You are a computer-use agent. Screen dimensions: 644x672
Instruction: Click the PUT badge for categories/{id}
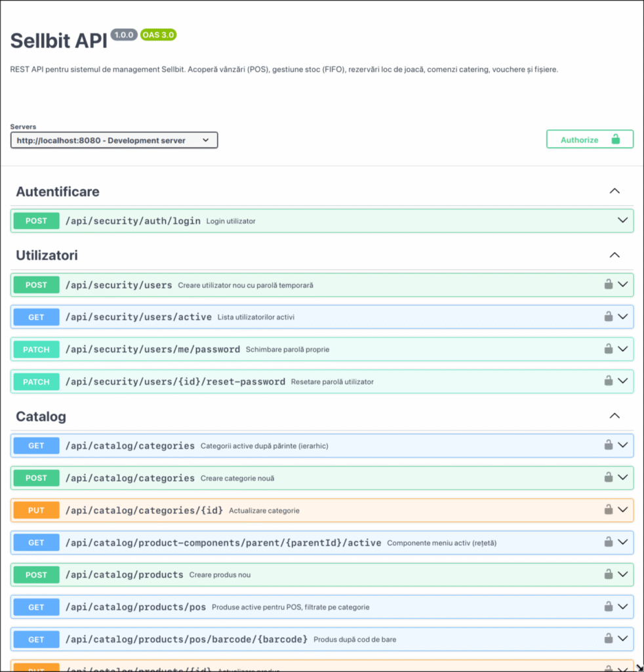pos(36,510)
